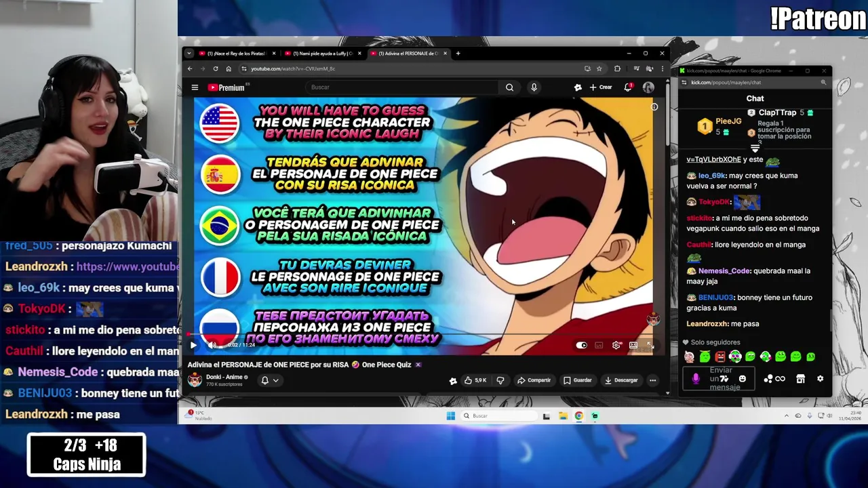The image size is (868, 488).
Task: Open PieeJG leaderboard entry in chat
Action: [721, 126]
